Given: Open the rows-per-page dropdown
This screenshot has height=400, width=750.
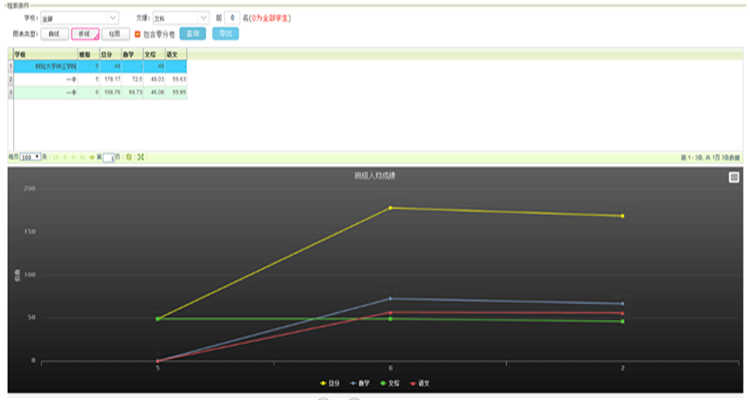Looking at the screenshot, I should [x=32, y=157].
